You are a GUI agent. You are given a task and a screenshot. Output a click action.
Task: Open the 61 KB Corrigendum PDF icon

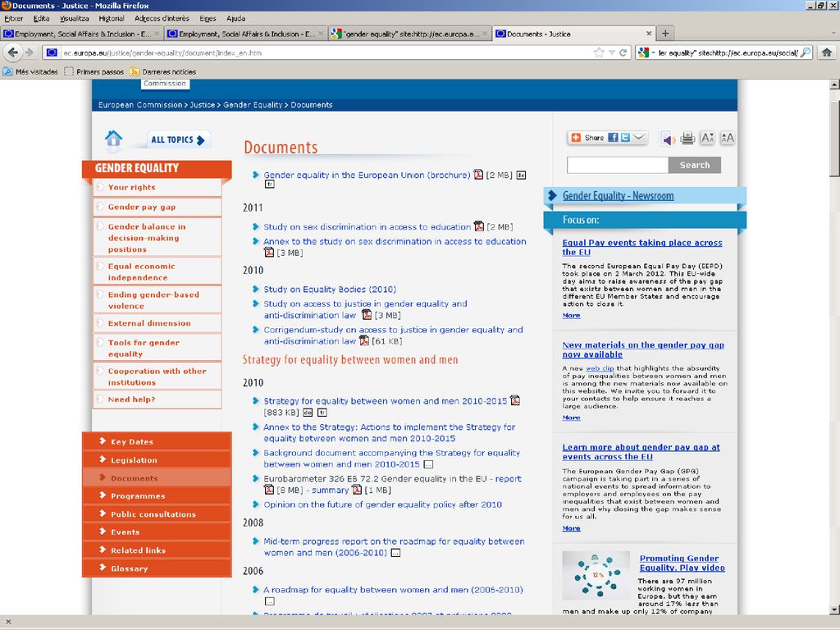click(364, 340)
